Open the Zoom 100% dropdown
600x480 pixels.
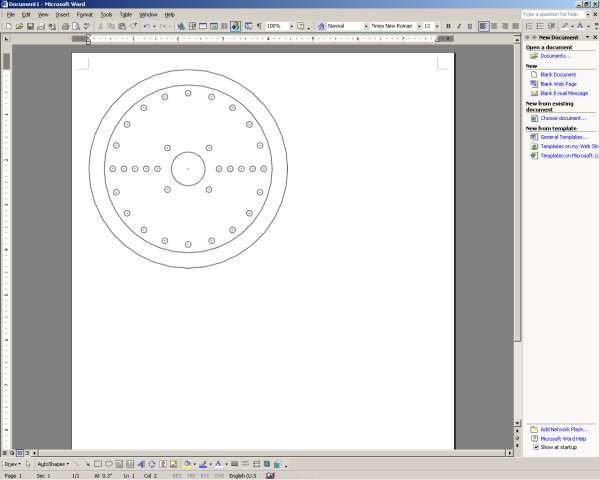[291, 26]
